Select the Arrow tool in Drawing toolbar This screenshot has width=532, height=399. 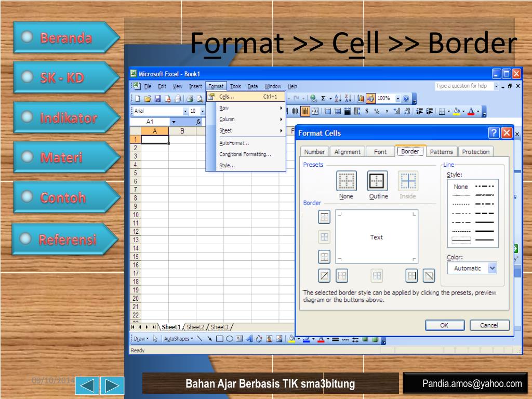click(209, 339)
